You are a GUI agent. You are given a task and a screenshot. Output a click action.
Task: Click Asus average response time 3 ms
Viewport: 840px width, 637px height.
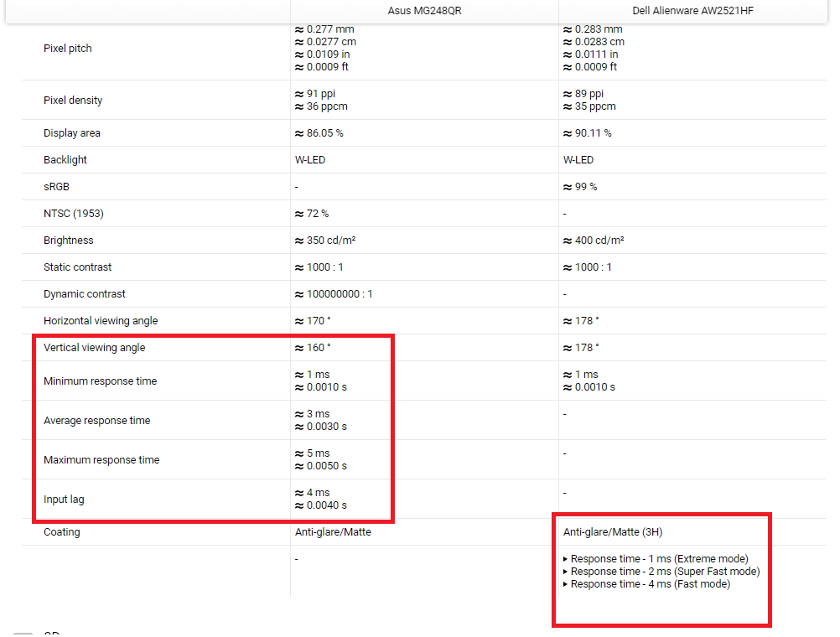[313, 414]
